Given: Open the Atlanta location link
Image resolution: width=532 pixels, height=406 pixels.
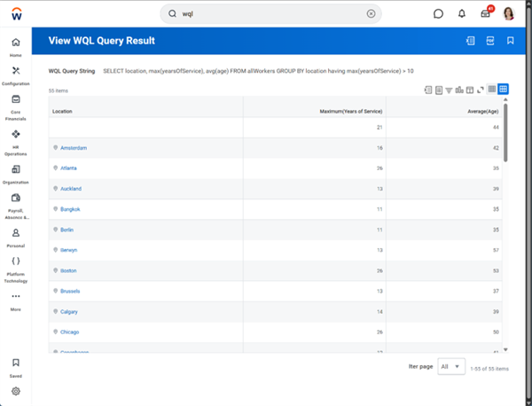Looking at the screenshot, I should tap(68, 168).
